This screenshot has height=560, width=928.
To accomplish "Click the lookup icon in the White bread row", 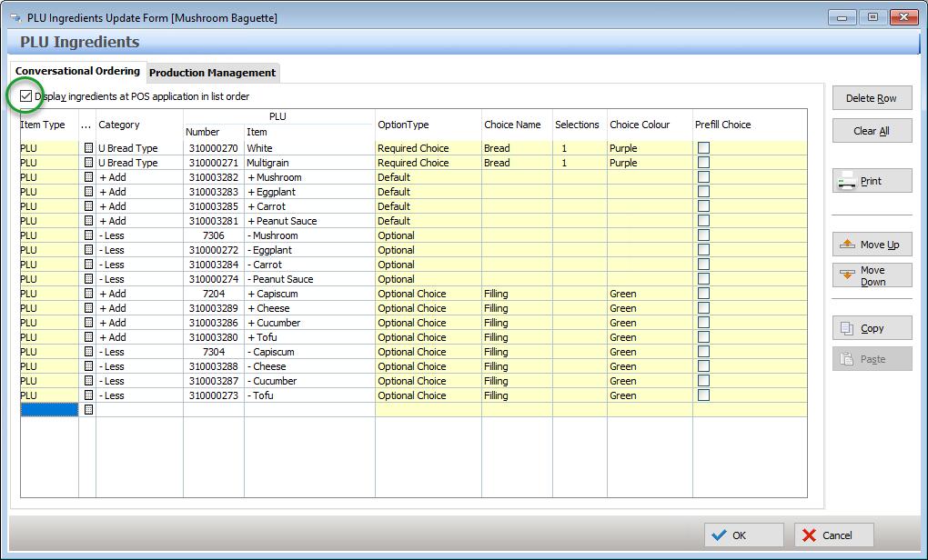I will click(x=87, y=148).
